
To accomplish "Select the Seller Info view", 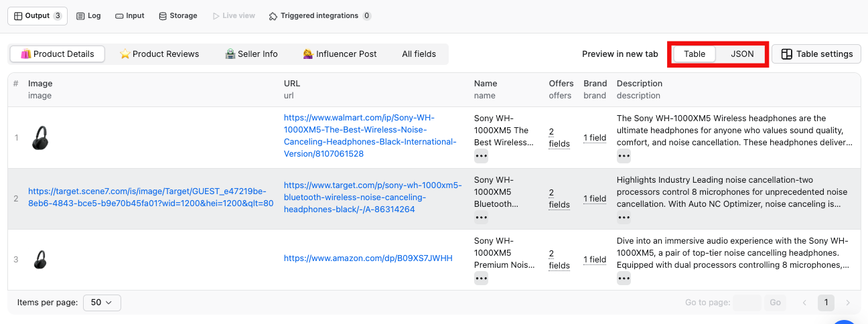I will 251,54.
